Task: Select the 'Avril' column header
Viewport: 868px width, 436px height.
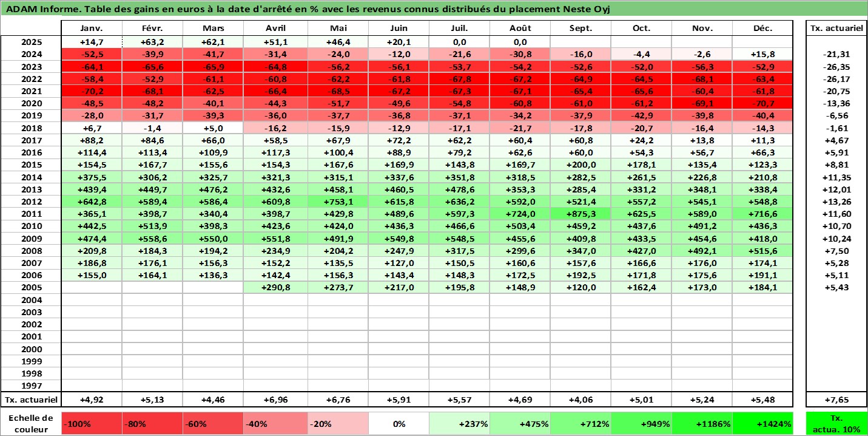Action: tap(275, 29)
